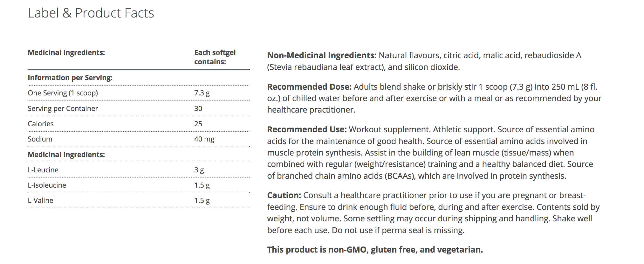Click the Label & Product Facts heading
Screen dimensions: 644x264
pos(91,13)
